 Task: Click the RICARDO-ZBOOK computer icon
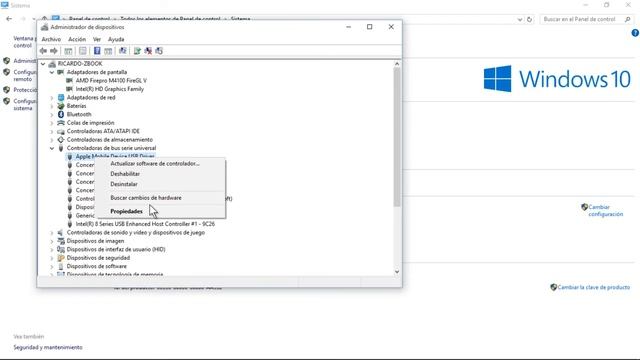point(52,64)
